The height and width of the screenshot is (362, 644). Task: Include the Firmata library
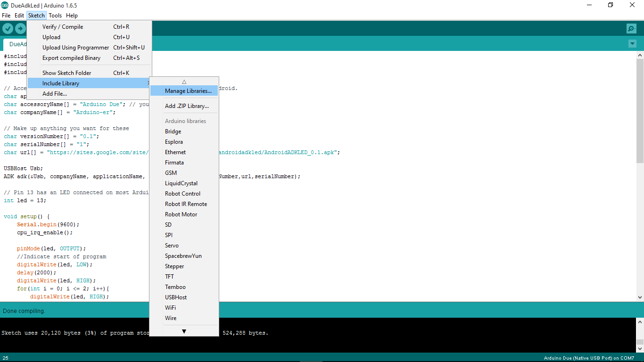click(x=184, y=163)
